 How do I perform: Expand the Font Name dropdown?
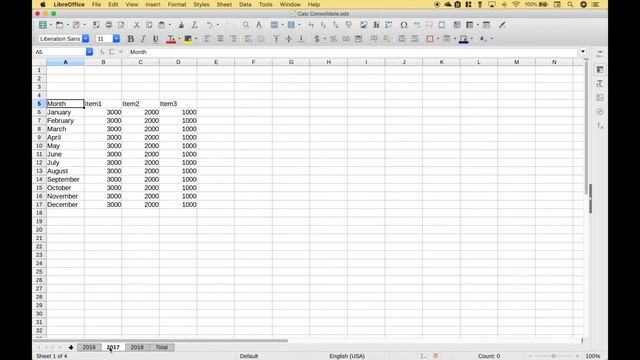point(85,38)
